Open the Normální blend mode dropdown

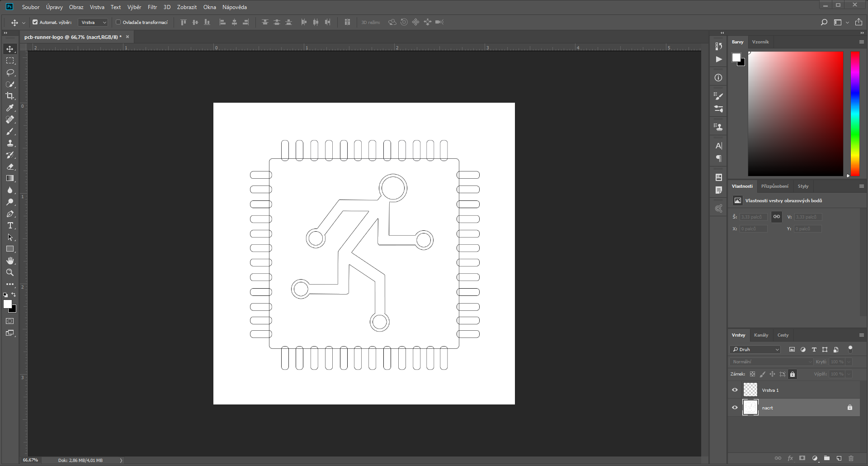[771, 361]
